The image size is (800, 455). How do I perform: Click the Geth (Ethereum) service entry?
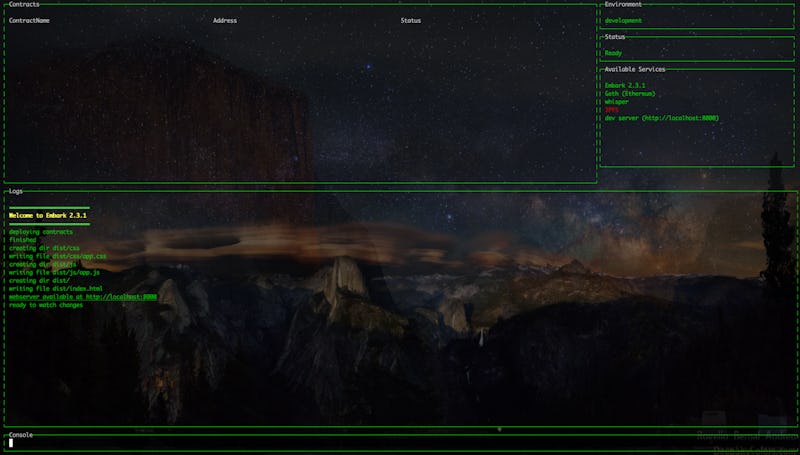(x=630, y=94)
